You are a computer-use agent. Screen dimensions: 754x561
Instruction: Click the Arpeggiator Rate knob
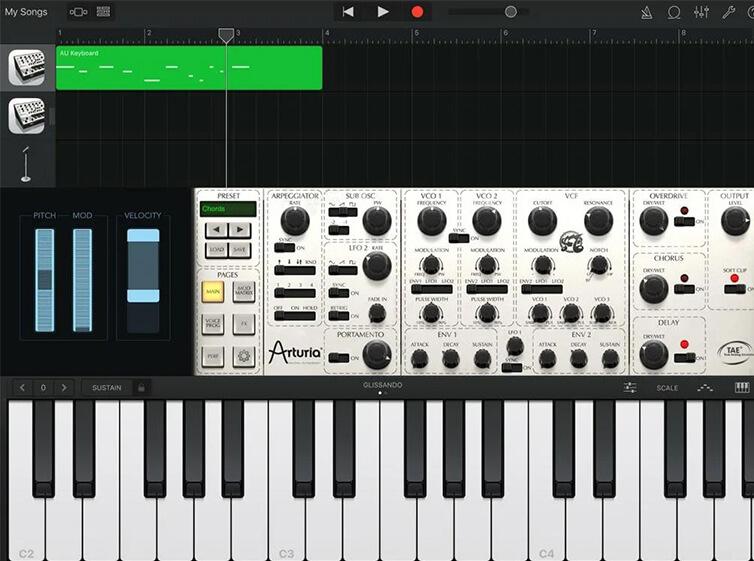click(295, 221)
